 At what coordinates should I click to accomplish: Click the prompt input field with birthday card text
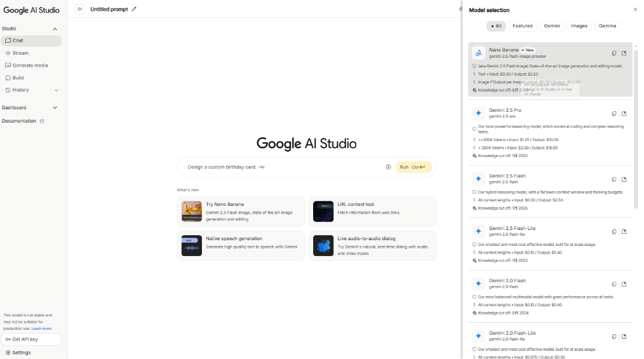click(x=283, y=167)
